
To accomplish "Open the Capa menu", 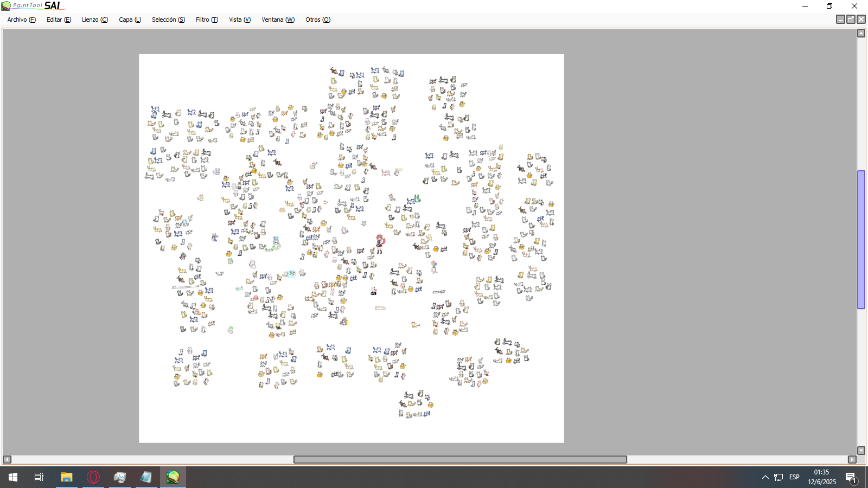I will click(x=130, y=20).
